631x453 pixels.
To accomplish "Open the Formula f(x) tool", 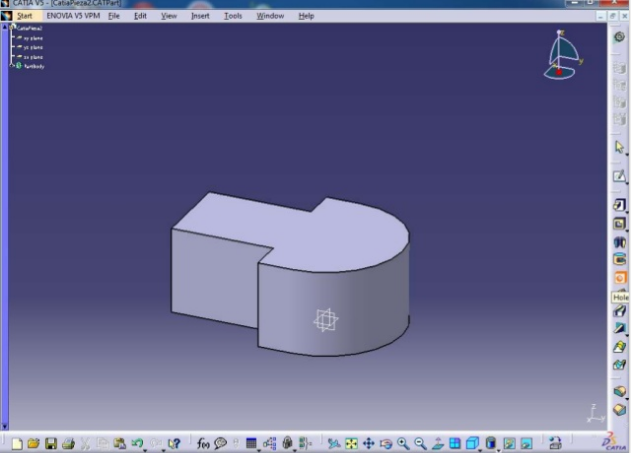I will pyautogui.click(x=203, y=443).
